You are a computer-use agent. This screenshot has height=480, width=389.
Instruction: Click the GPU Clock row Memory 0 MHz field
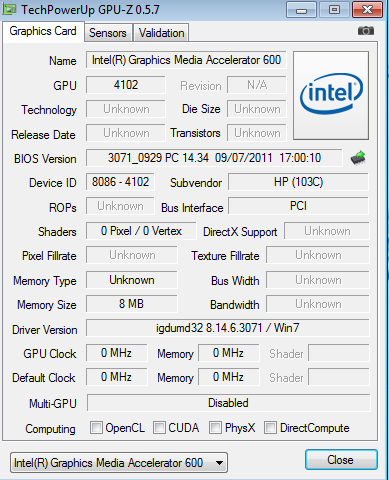click(228, 353)
